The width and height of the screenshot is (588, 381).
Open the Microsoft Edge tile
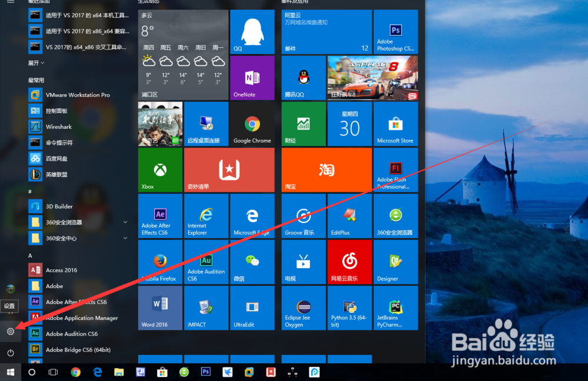click(x=252, y=216)
